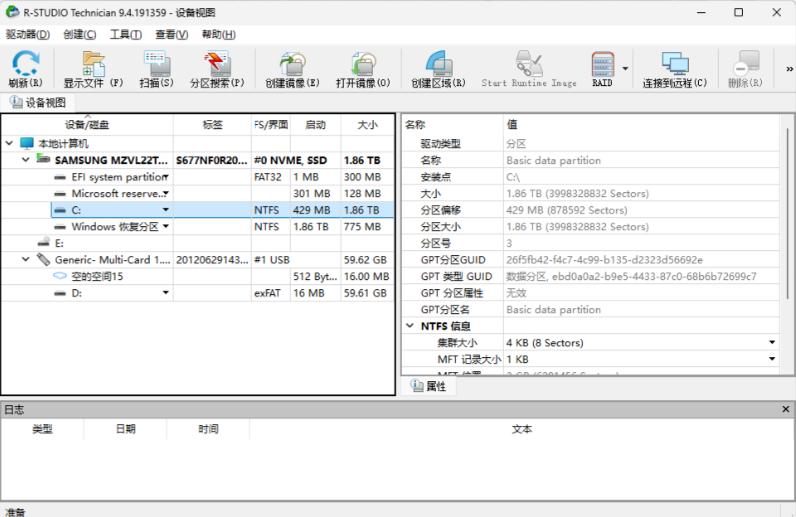Open the 驱动器(D) menu
This screenshot has width=796, height=517.
[28, 34]
